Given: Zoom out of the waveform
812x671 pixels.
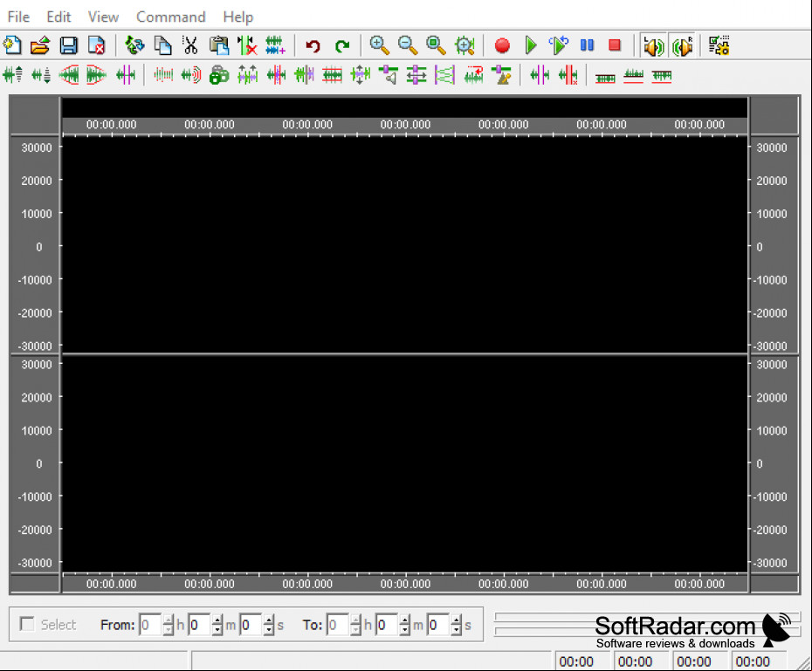Looking at the screenshot, I should [408, 45].
